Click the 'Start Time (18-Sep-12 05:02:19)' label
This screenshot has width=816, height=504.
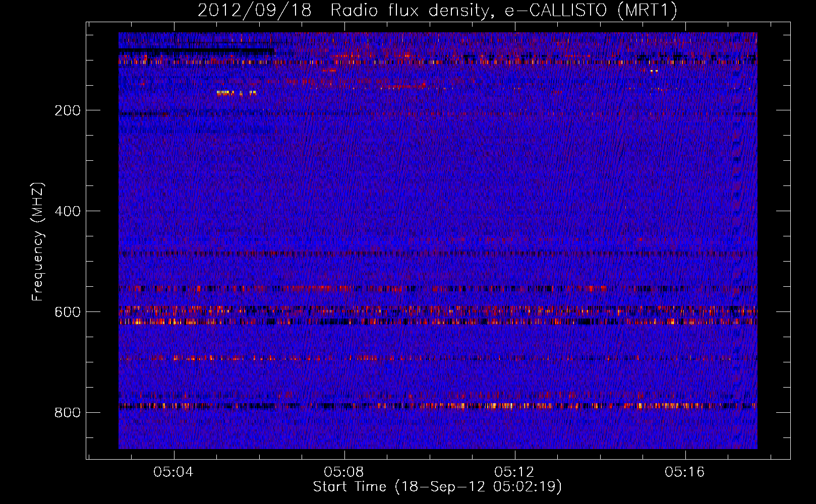tap(437, 487)
